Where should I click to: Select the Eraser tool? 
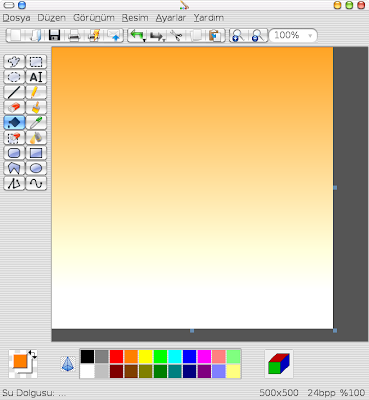pyautogui.click(x=14, y=108)
